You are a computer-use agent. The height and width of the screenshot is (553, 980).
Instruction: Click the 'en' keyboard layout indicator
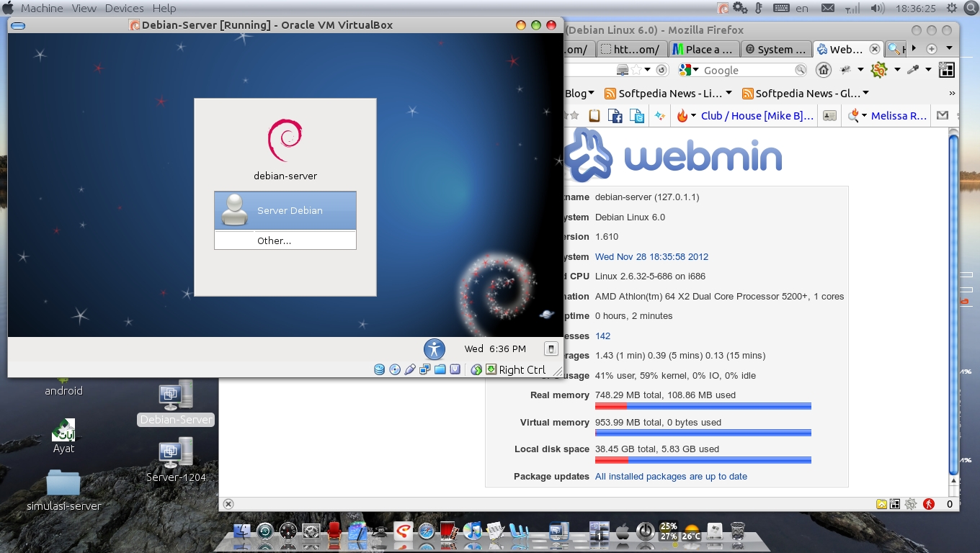pyautogui.click(x=802, y=8)
